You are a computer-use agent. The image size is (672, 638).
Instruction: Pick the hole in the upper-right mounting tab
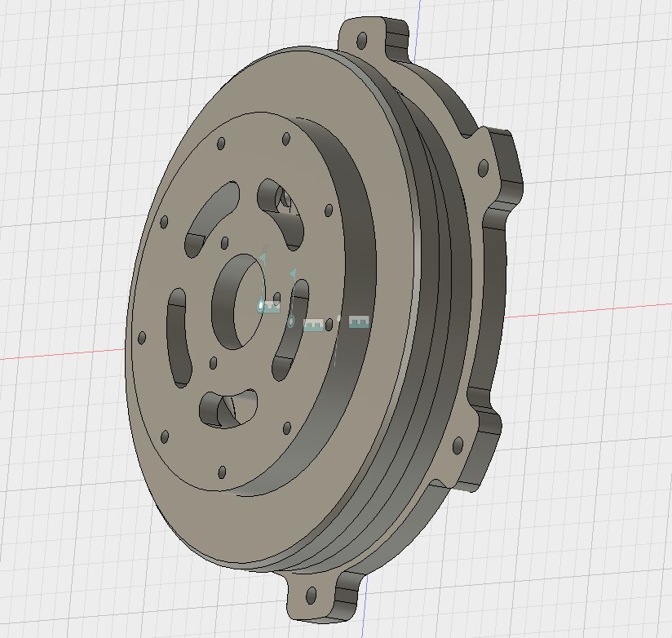tap(483, 167)
